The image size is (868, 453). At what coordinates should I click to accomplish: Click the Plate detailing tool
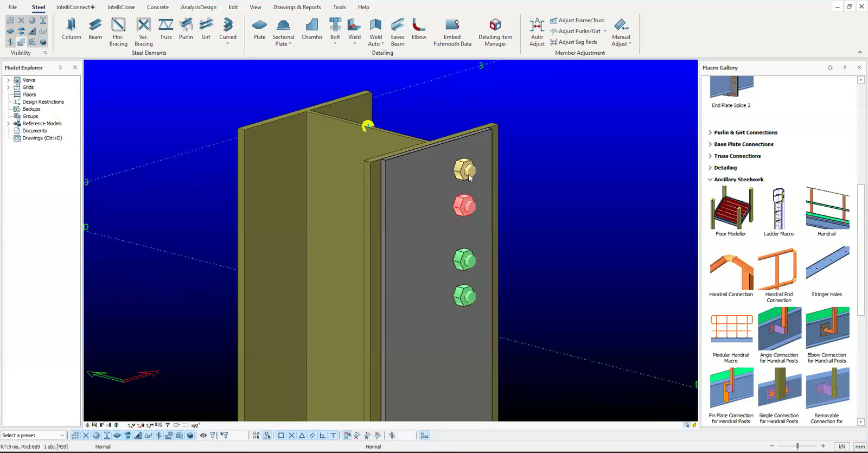259,29
